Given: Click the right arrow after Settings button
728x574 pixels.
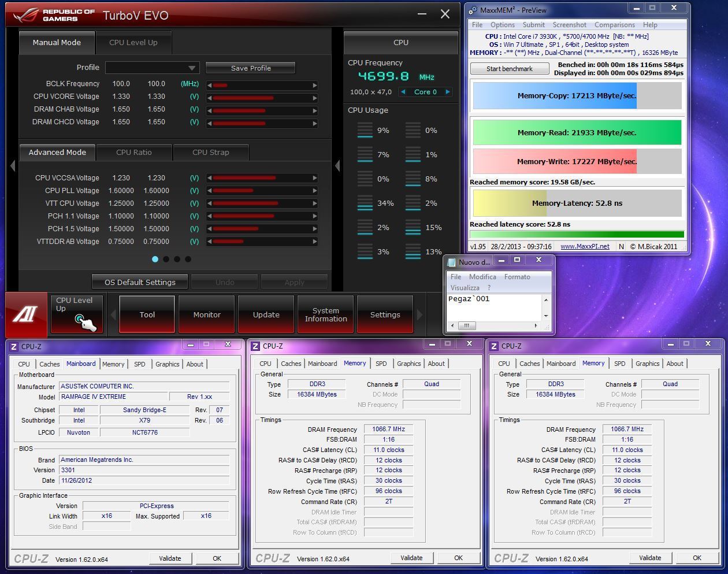Looking at the screenshot, I should [419, 315].
